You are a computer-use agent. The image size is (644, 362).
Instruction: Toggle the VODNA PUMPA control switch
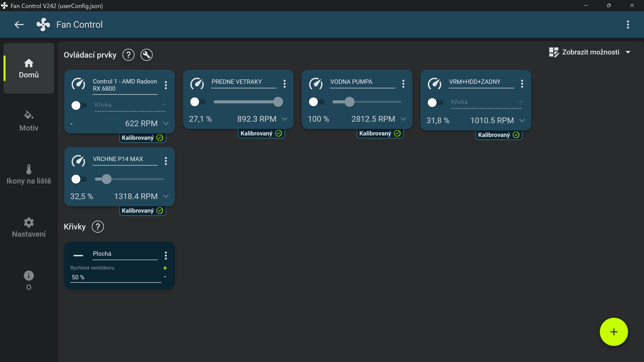pyautogui.click(x=316, y=102)
